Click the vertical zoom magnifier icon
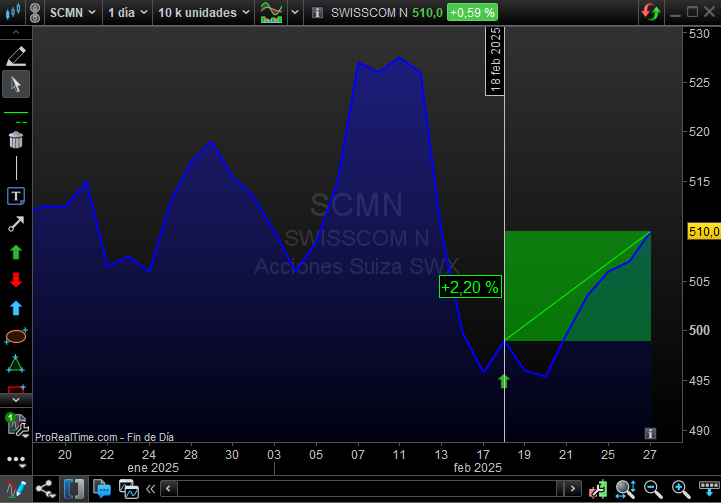 click(x=626, y=489)
